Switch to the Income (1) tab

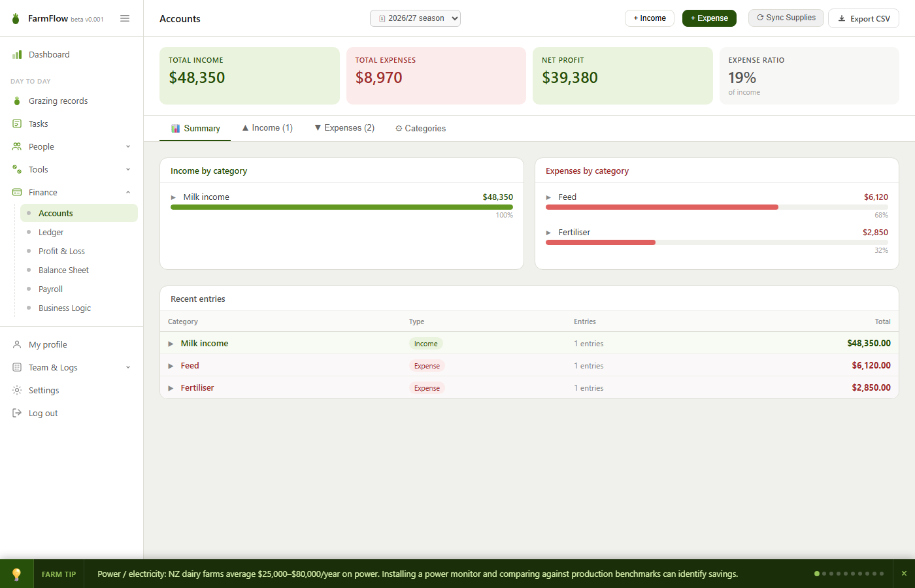[267, 128]
